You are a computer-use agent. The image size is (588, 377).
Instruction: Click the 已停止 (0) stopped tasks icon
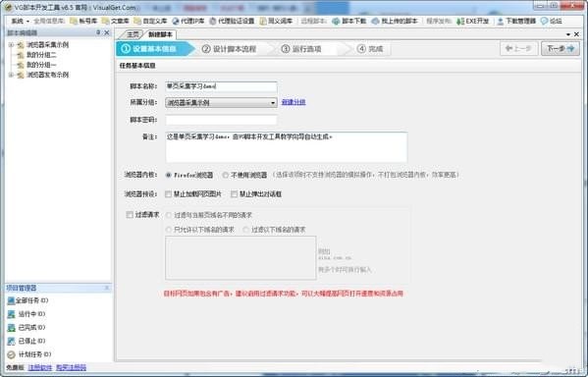point(11,341)
